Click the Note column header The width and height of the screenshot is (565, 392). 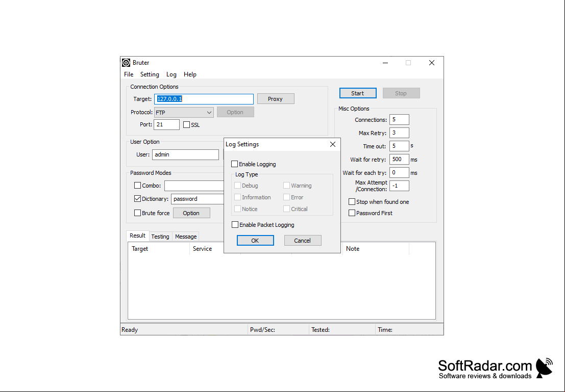click(376, 249)
